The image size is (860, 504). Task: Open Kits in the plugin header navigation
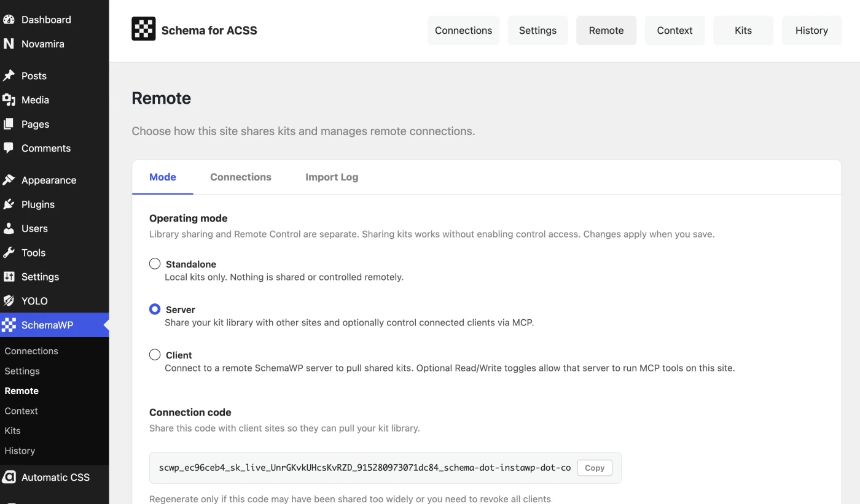tap(743, 31)
